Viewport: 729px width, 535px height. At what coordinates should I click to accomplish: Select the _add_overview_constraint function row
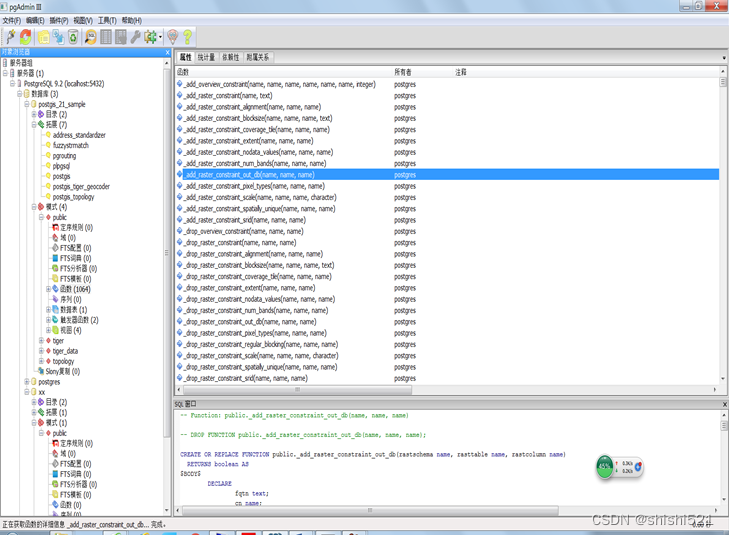[x=447, y=84]
